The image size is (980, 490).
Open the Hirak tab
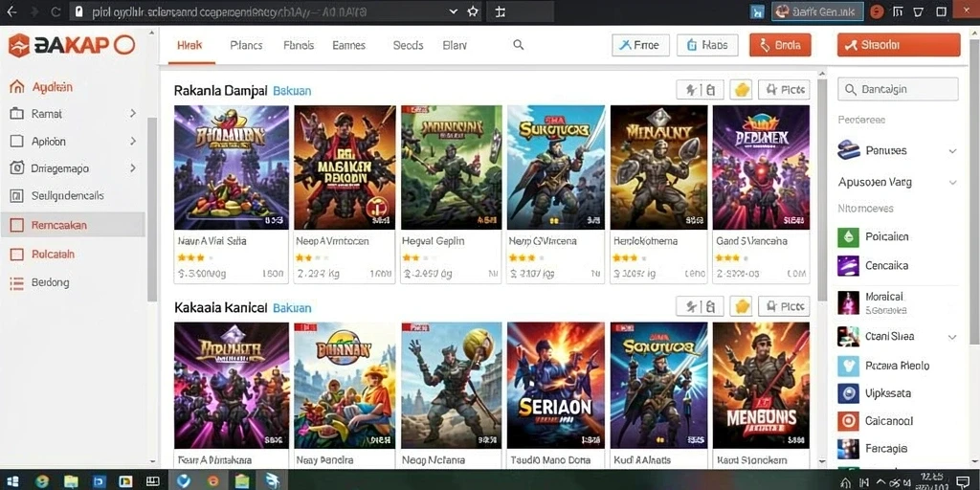tap(189, 45)
